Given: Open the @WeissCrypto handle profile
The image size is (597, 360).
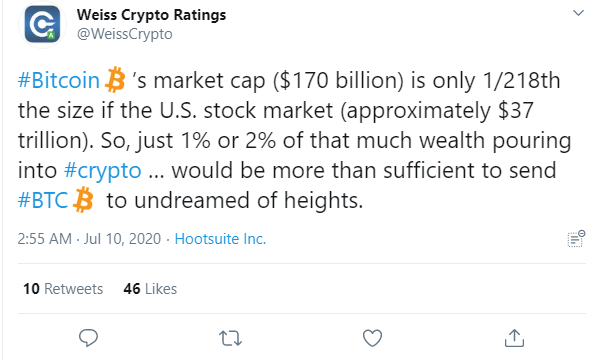Looking at the screenshot, I should coord(125,34).
